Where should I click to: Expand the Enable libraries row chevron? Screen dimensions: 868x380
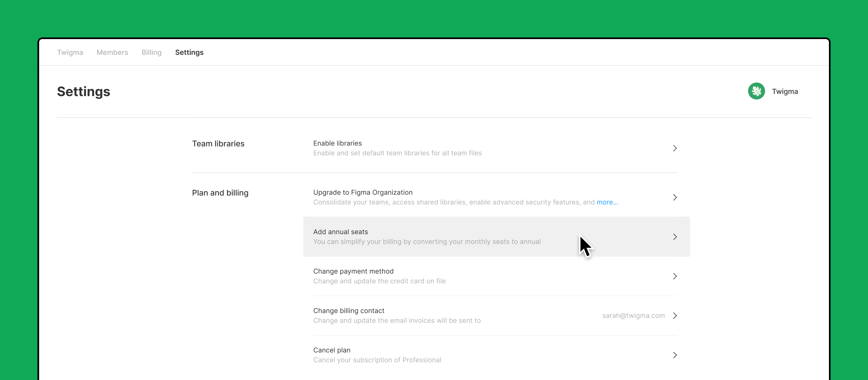tap(675, 148)
